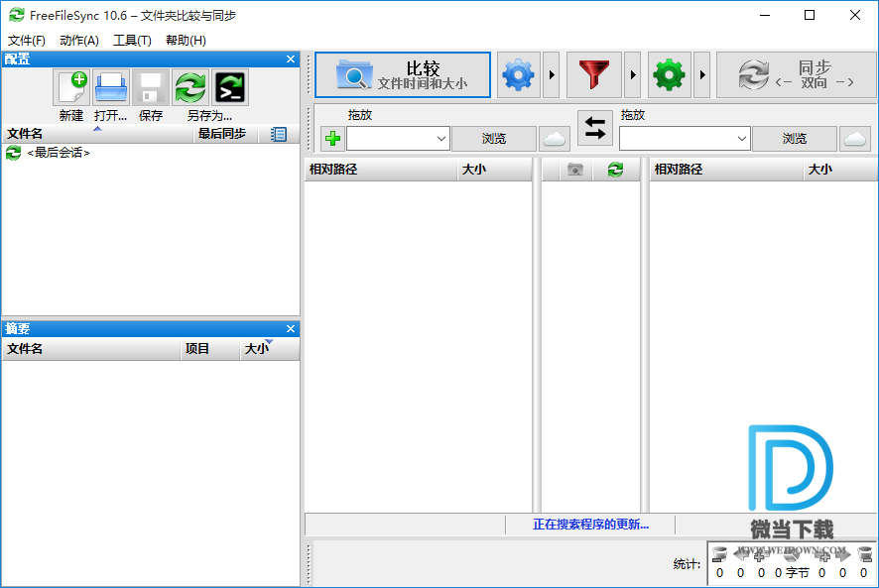Open right folder path dropdown
The height and width of the screenshot is (588, 879).
pos(742,139)
